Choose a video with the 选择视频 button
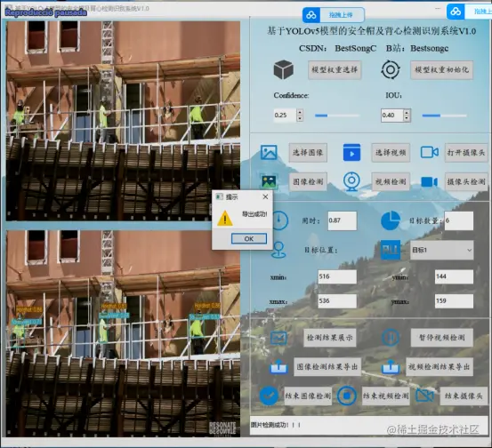Viewport: 492px width, 448px height. click(391, 153)
